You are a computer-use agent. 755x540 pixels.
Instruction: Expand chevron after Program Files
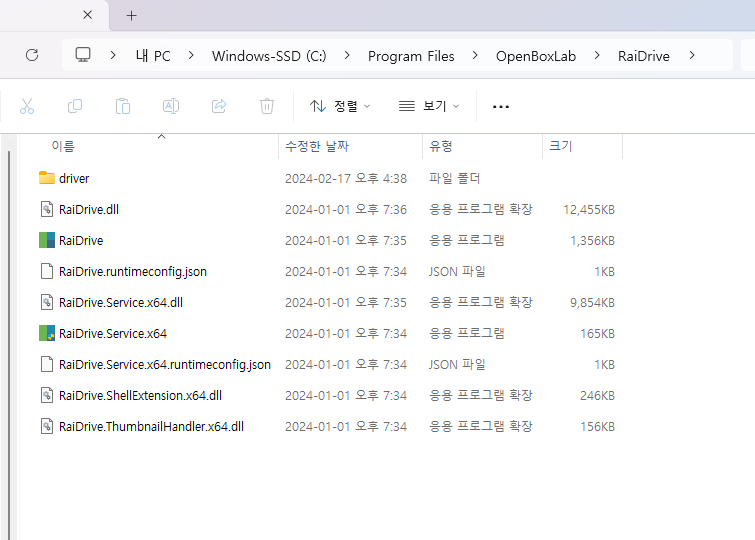click(x=475, y=55)
